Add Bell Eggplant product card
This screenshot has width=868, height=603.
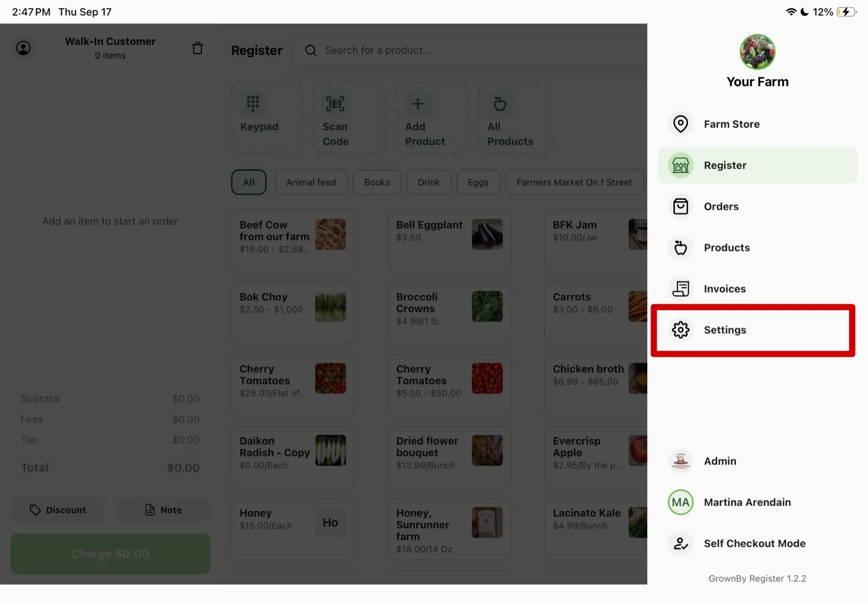[x=449, y=241]
